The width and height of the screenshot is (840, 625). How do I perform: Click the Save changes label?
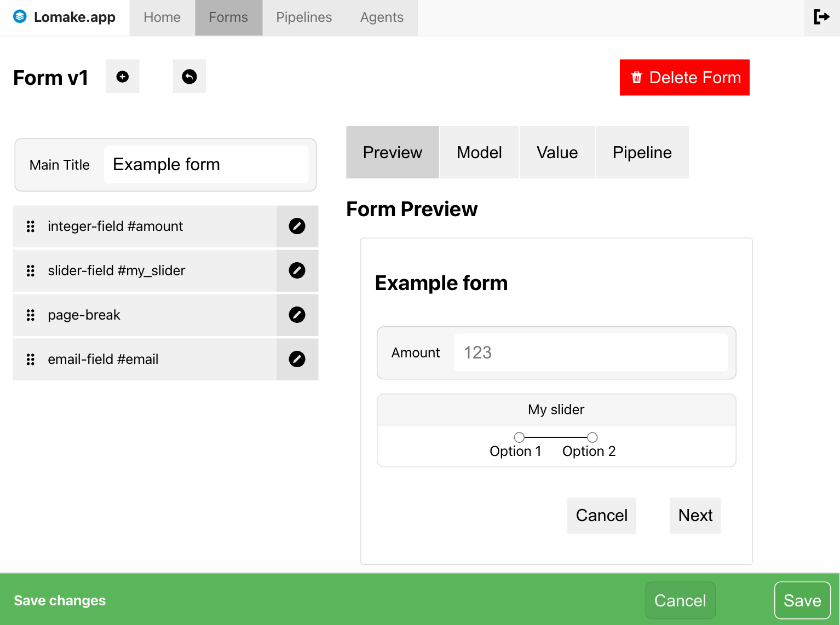click(x=60, y=600)
